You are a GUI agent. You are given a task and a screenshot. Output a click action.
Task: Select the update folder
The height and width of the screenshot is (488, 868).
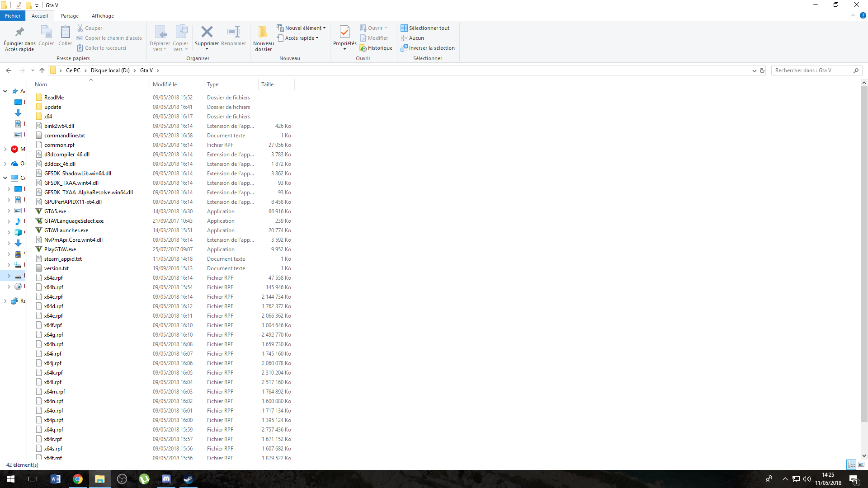(x=52, y=107)
